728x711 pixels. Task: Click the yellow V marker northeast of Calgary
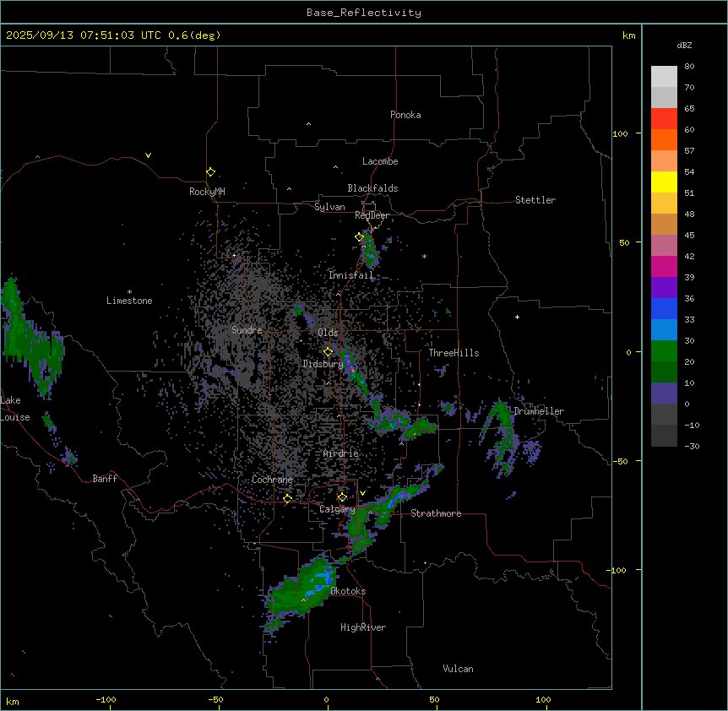click(x=362, y=493)
